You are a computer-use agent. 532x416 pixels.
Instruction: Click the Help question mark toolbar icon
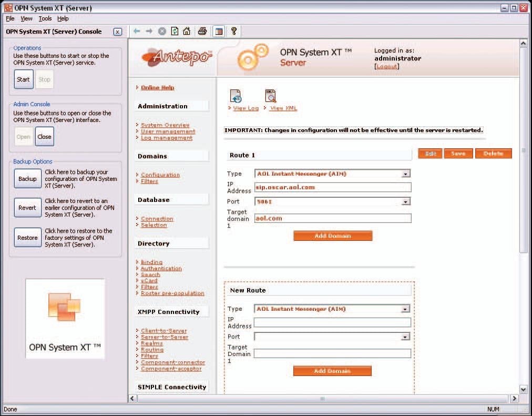pyautogui.click(x=234, y=31)
